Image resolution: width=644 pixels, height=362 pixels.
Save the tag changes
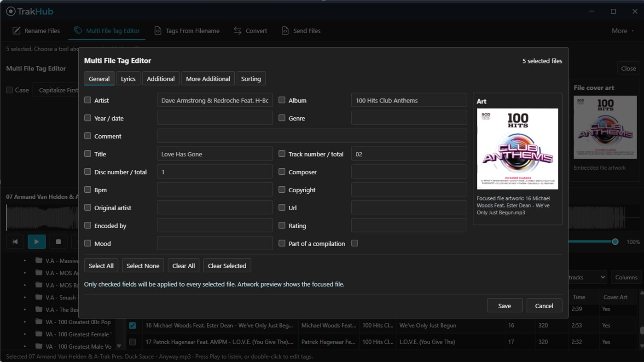click(x=505, y=305)
